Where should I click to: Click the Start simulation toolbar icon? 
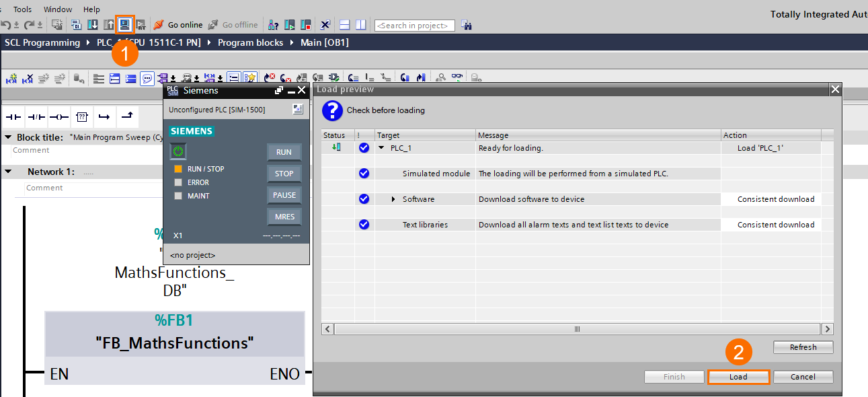tap(124, 25)
